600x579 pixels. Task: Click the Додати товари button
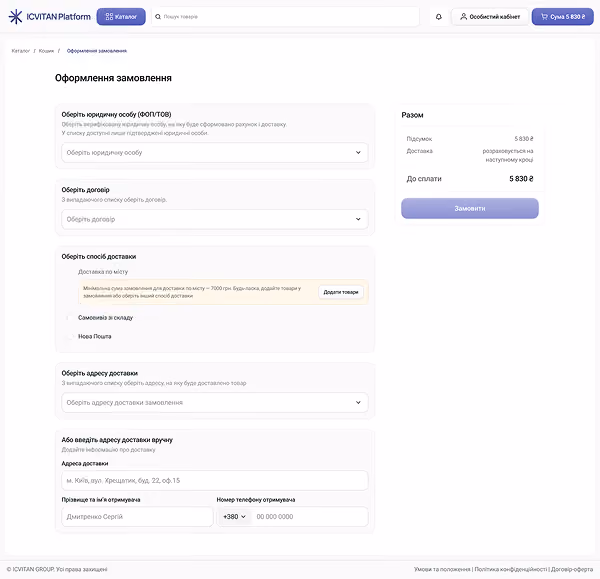pos(341,292)
